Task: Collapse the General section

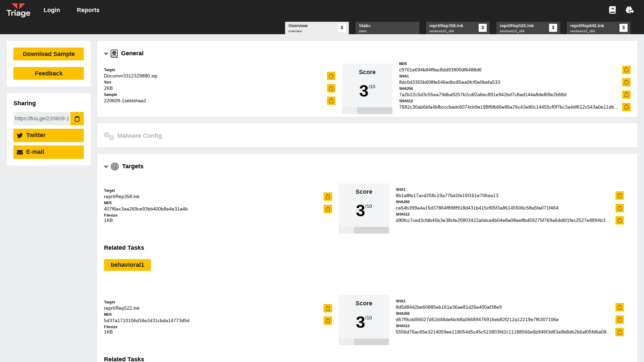Action: click(x=106, y=54)
